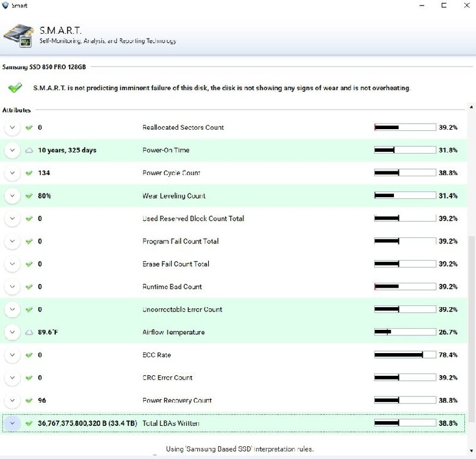Expand the Program Fail Count Total row
The height and width of the screenshot is (459, 476).
coord(12,241)
